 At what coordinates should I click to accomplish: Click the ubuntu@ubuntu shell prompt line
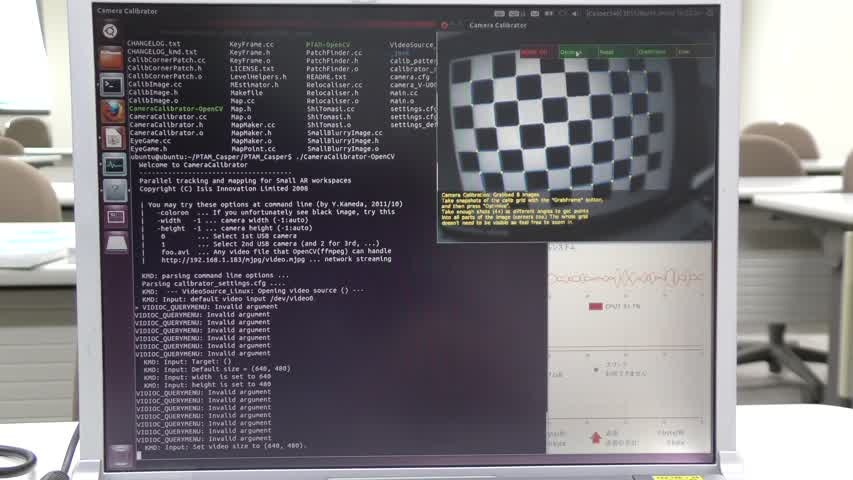click(x=262, y=157)
